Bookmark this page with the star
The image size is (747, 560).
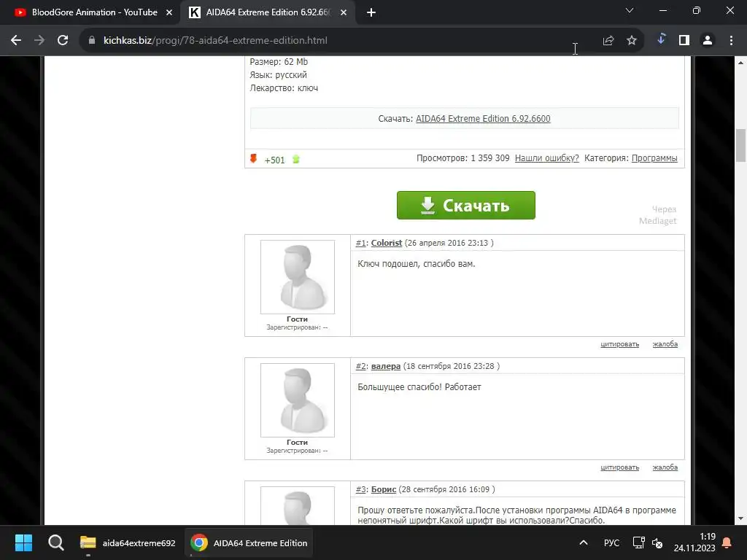click(632, 41)
